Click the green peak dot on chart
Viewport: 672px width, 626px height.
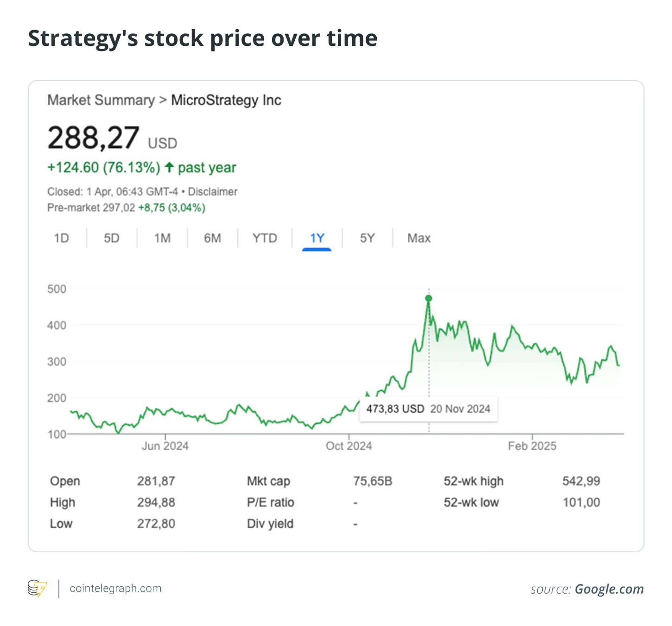coord(429,298)
